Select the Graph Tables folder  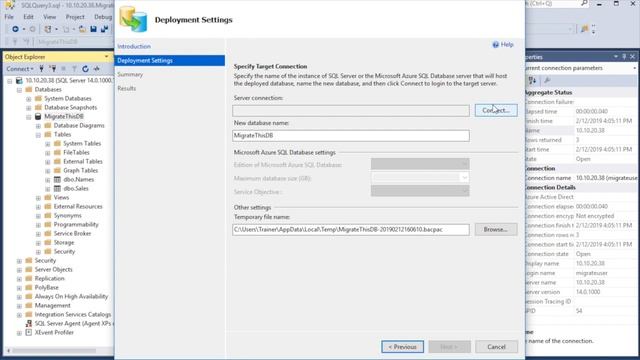coord(80,171)
